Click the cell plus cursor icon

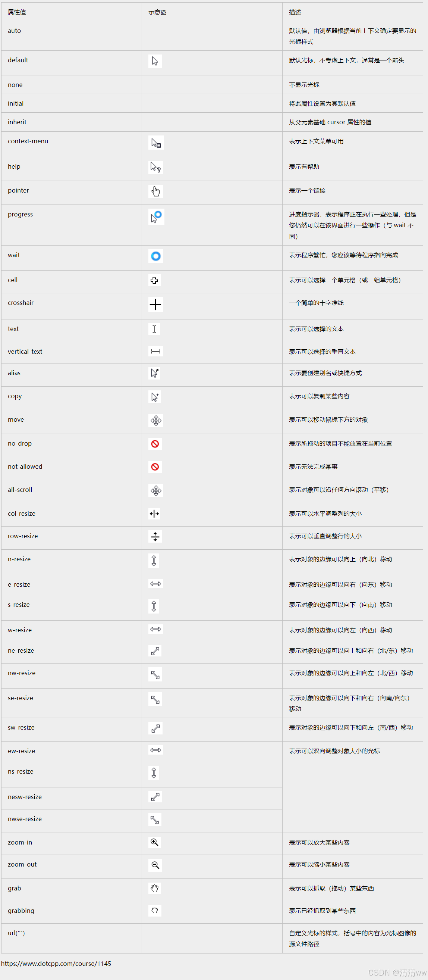coord(154,280)
